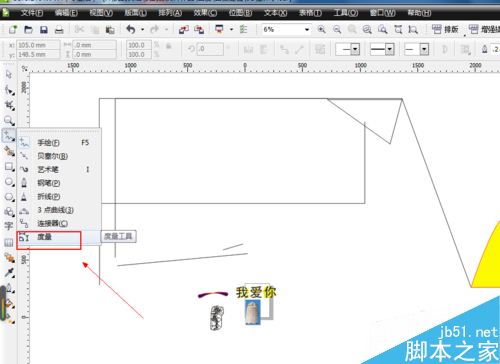Toggle horizontal mirror button in property bar
The height and width of the screenshot is (364, 500).
248,49
